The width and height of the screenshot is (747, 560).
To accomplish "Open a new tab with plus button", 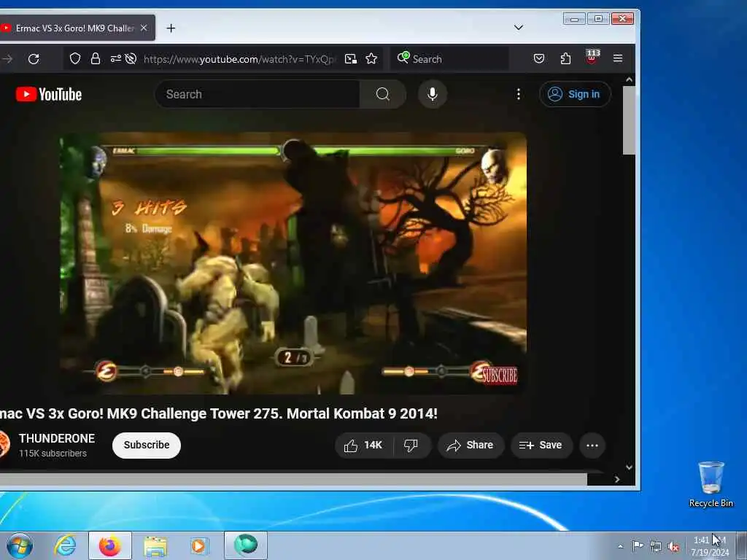I will point(171,28).
